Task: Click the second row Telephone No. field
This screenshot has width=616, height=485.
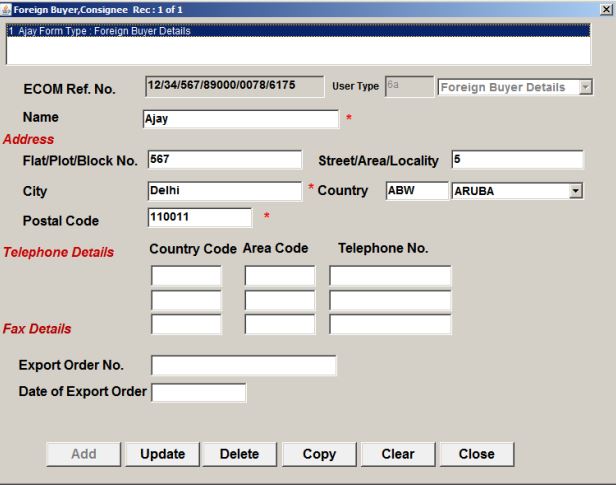Action: pyautogui.click(x=390, y=300)
